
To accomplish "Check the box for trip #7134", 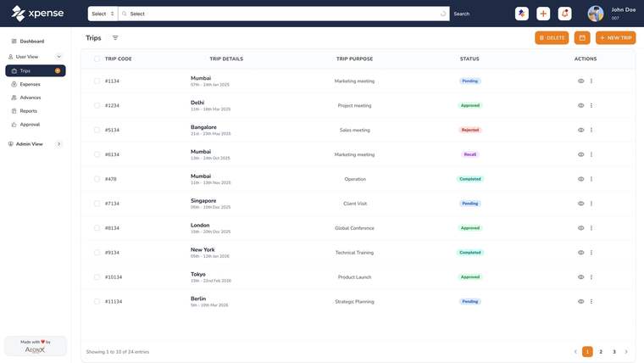I will [97, 204].
